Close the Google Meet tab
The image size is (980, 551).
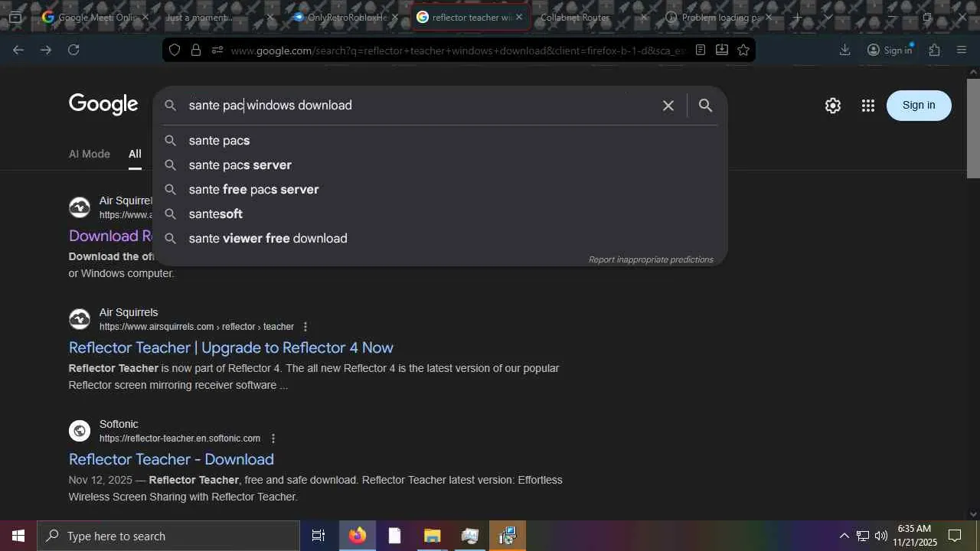pyautogui.click(x=145, y=17)
